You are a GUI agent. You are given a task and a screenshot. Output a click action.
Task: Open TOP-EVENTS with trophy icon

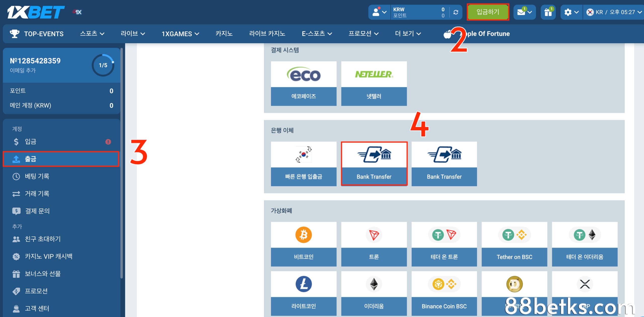pos(37,34)
